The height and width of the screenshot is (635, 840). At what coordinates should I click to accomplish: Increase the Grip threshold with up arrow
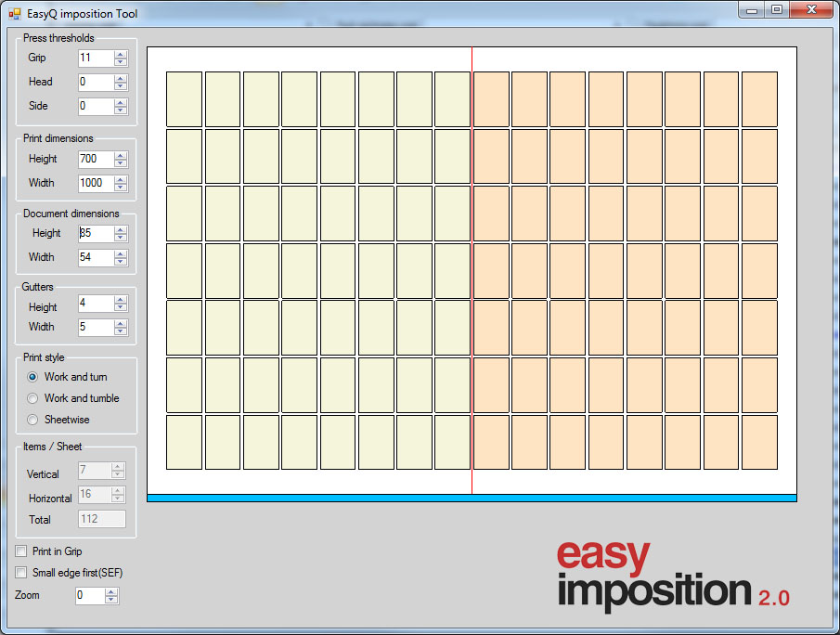pos(121,54)
